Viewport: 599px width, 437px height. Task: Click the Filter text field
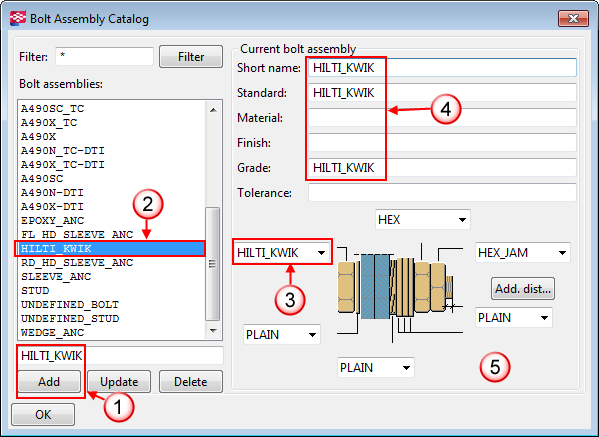(104, 57)
